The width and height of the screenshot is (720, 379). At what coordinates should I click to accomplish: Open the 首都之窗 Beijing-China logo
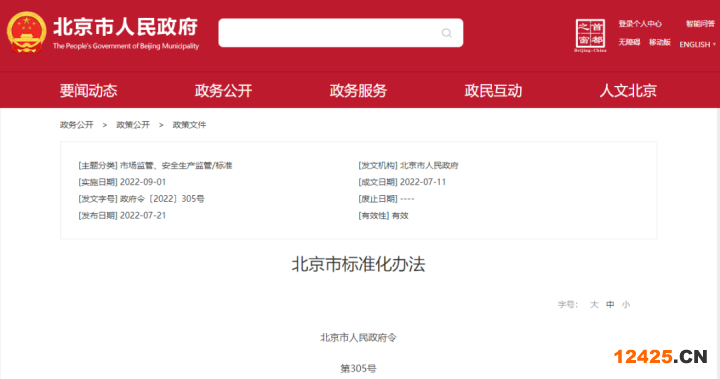pyautogui.click(x=590, y=35)
